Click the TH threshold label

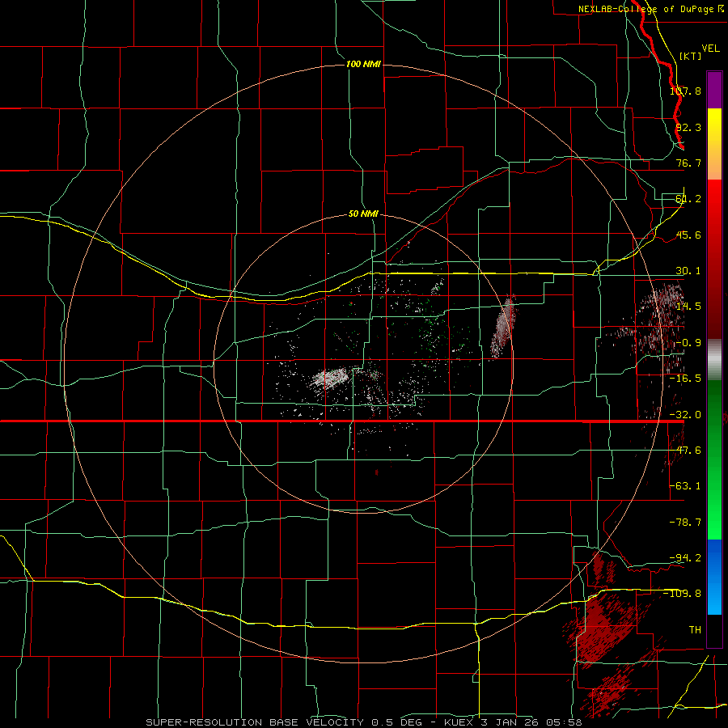(x=695, y=629)
